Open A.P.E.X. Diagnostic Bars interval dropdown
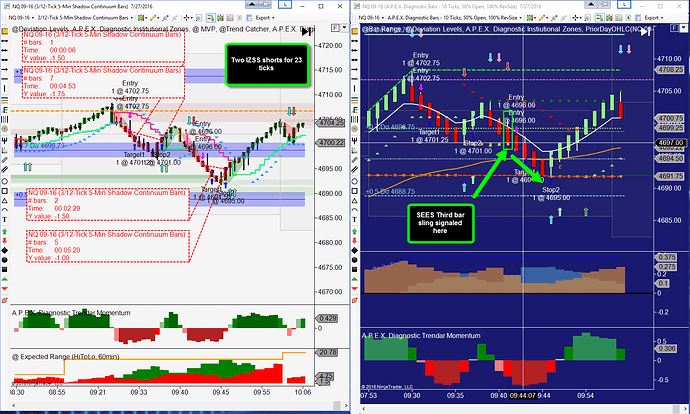Viewport: 690px width, 414px height. tap(455, 18)
